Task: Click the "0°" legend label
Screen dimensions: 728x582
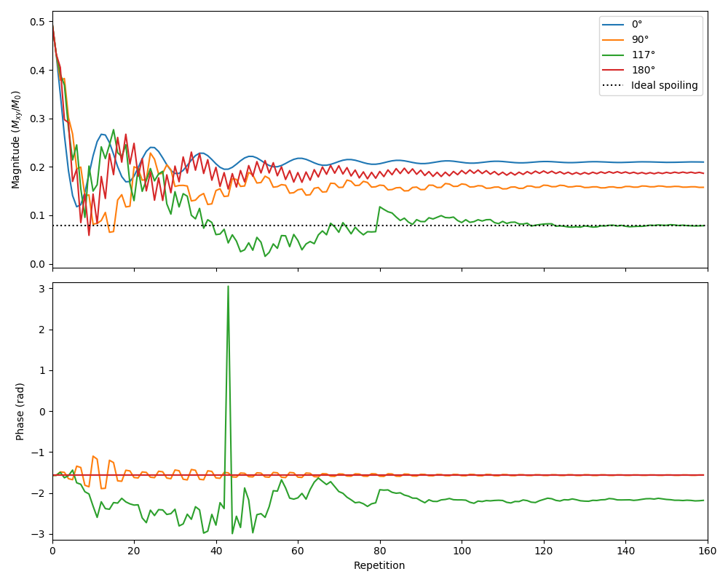Action: tap(637, 24)
